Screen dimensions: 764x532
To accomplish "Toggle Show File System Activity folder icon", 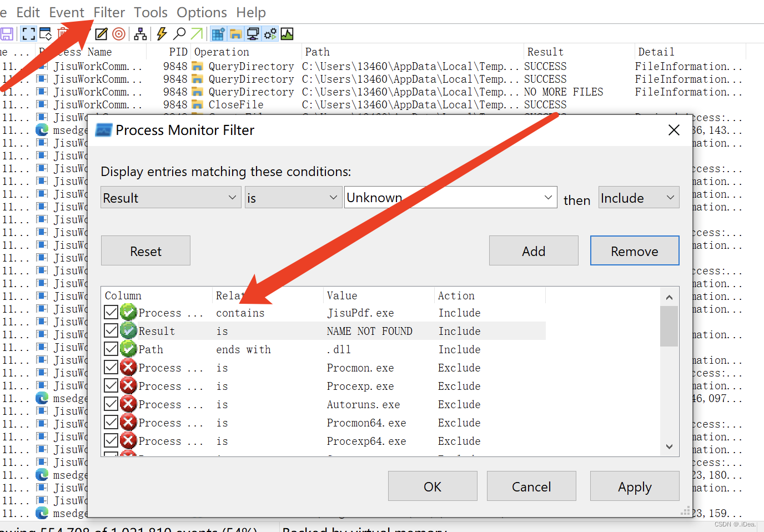I will point(236,34).
